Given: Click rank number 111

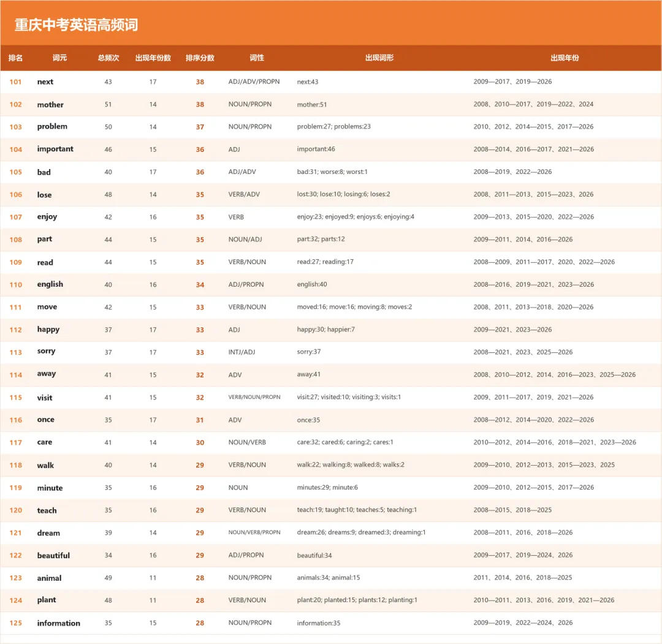Looking at the screenshot, I should pyautogui.click(x=15, y=307).
